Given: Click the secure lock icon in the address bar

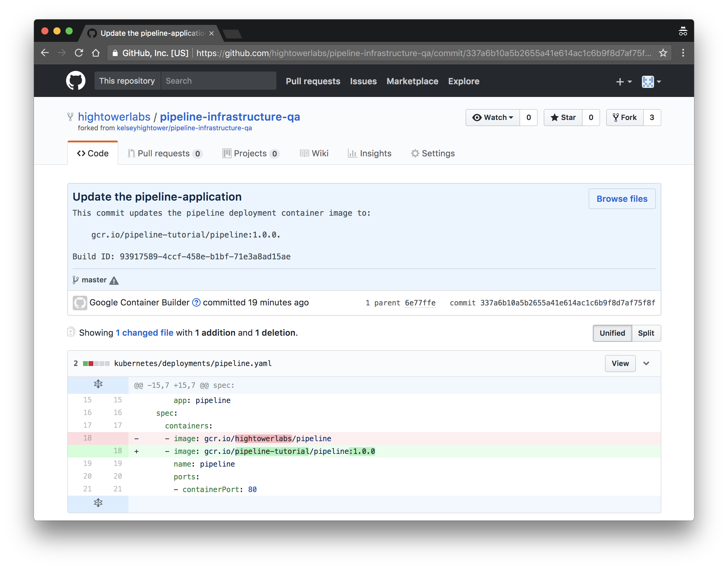Looking at the screenshot, I should (115, 53).
